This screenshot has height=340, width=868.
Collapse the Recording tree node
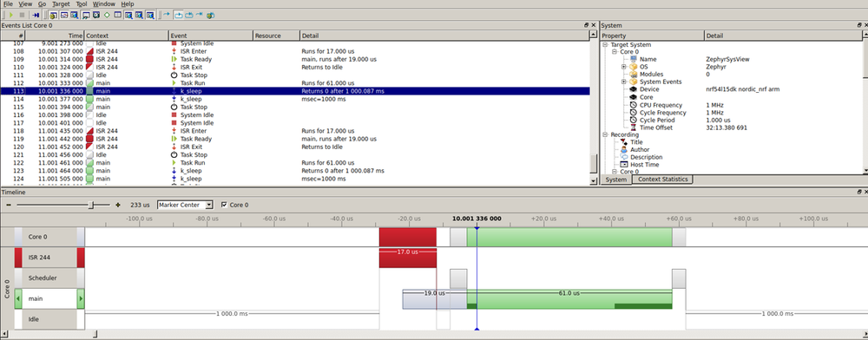(606, 135)
